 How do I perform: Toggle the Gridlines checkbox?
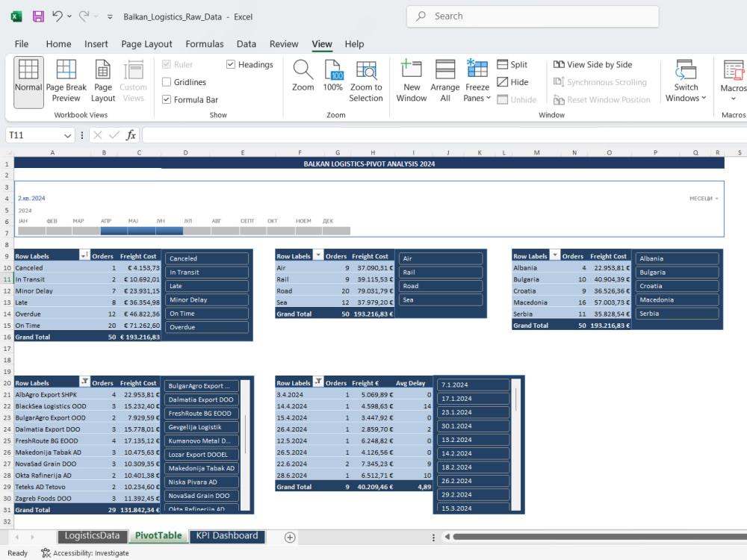click(167, 82)
